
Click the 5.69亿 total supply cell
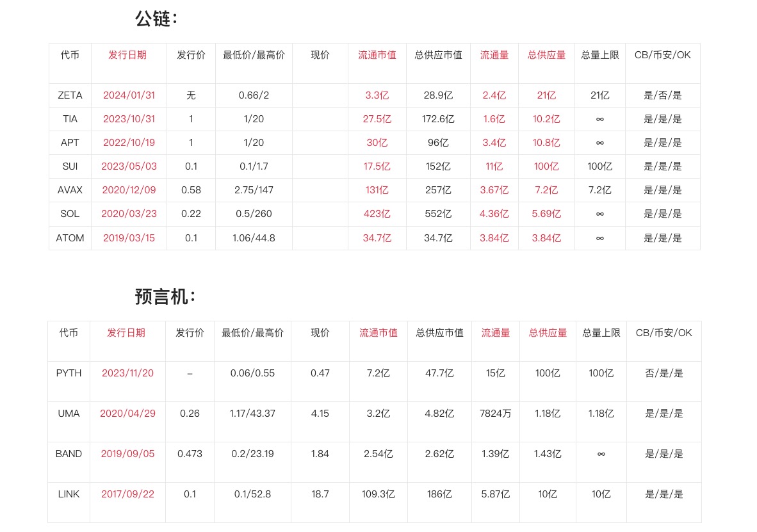click(546, 213)
